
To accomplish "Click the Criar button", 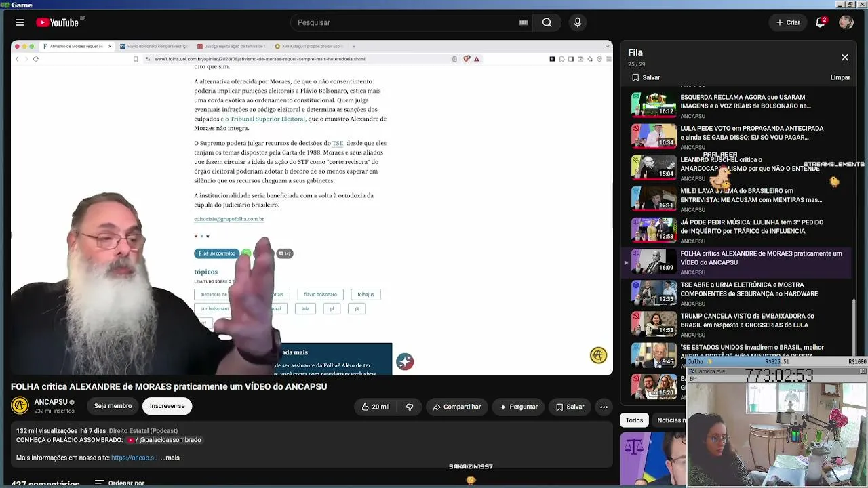I will click(x=789, y=22).
